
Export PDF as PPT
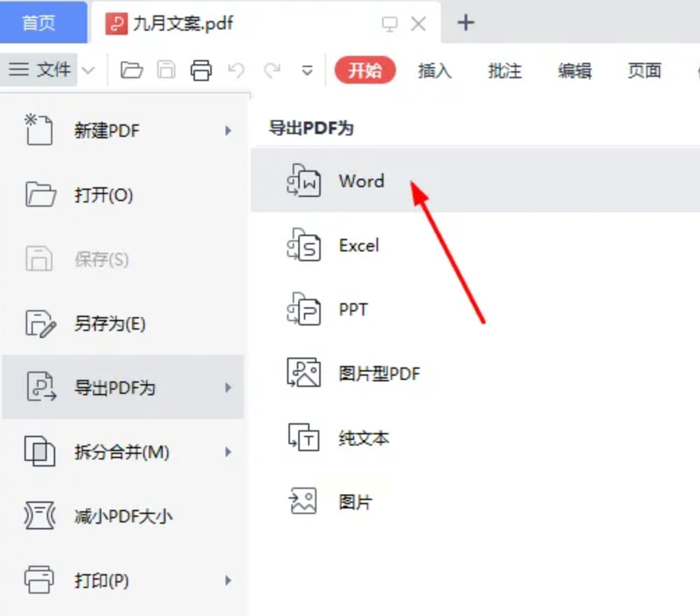click(476, 309)
